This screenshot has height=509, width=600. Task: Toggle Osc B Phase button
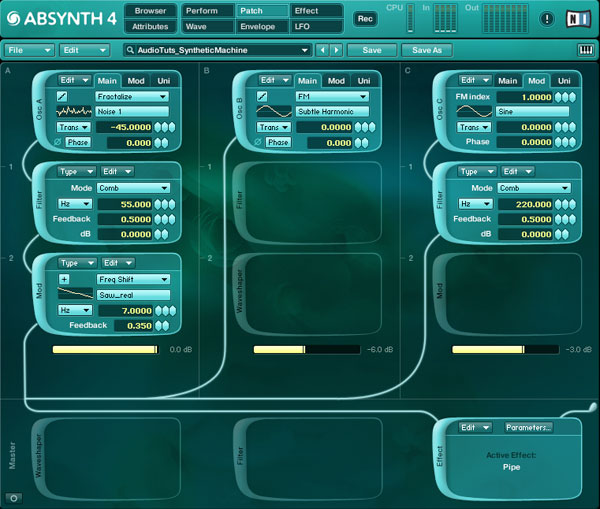coord(278,142)
